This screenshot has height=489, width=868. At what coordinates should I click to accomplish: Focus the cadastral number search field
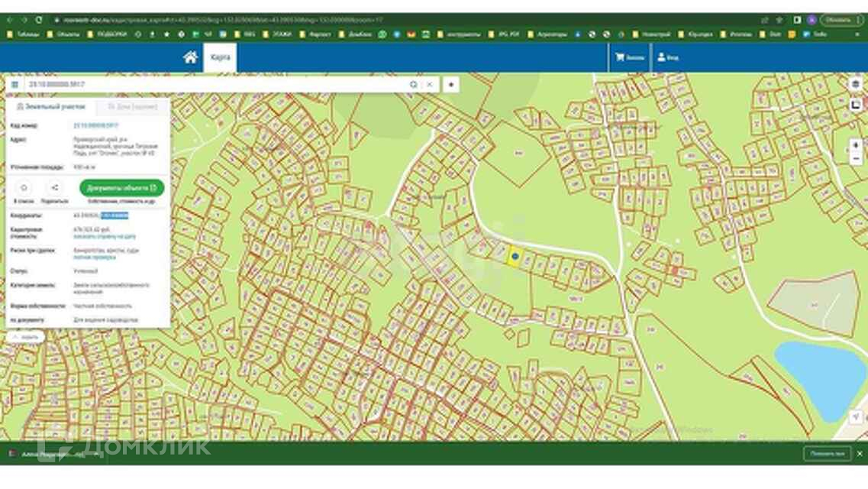pyautogui.click(x=216, y=85)
